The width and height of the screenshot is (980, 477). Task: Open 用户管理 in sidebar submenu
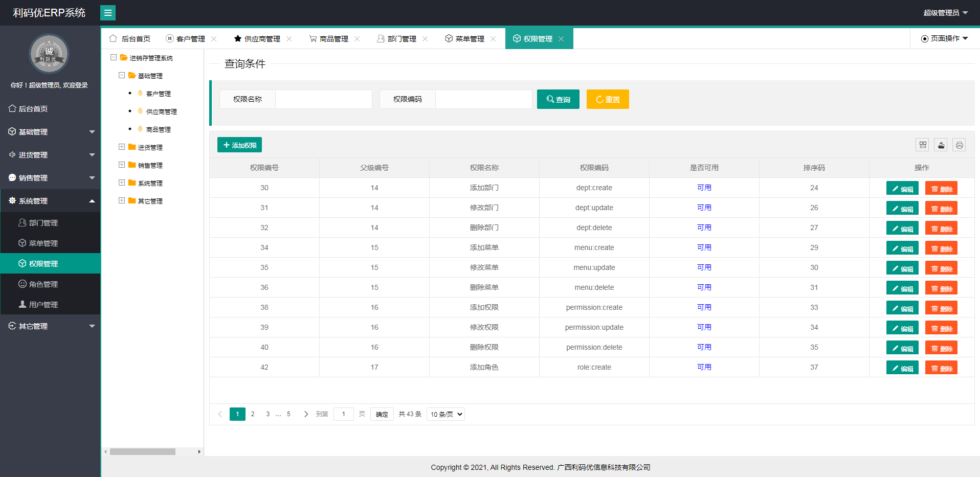[x=50, y=305]
